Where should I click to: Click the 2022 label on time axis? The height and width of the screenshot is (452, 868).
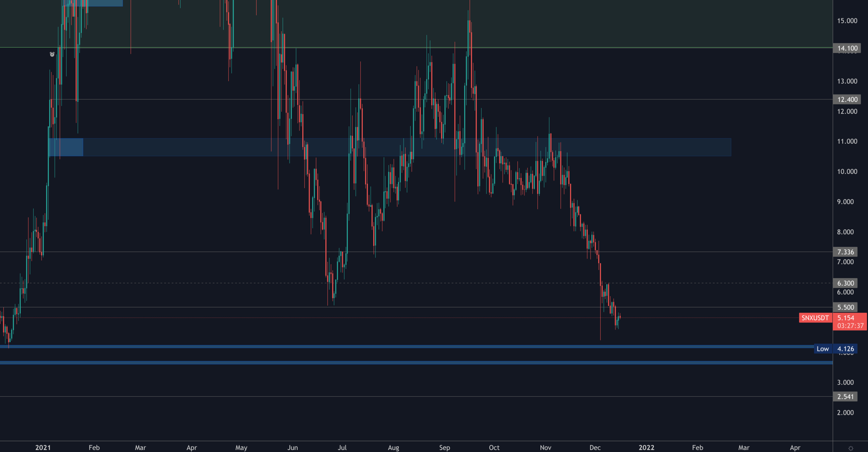coord(646,447)
